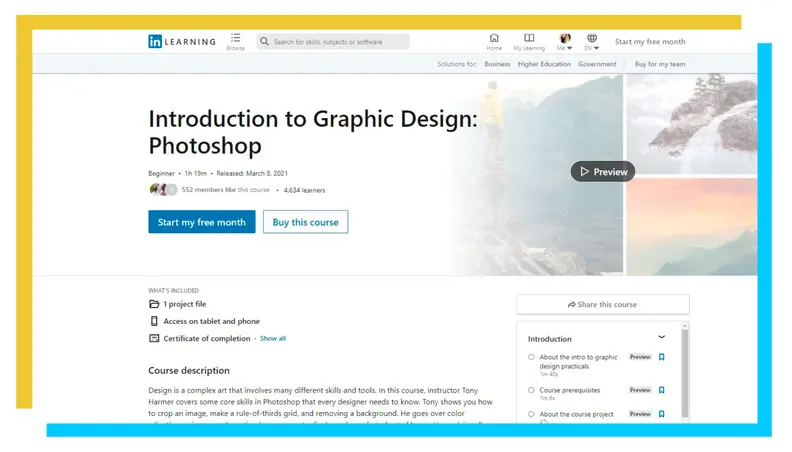
Task: Select radio for About the intro to graphic design practicals
Action: (x=531, y=357)
